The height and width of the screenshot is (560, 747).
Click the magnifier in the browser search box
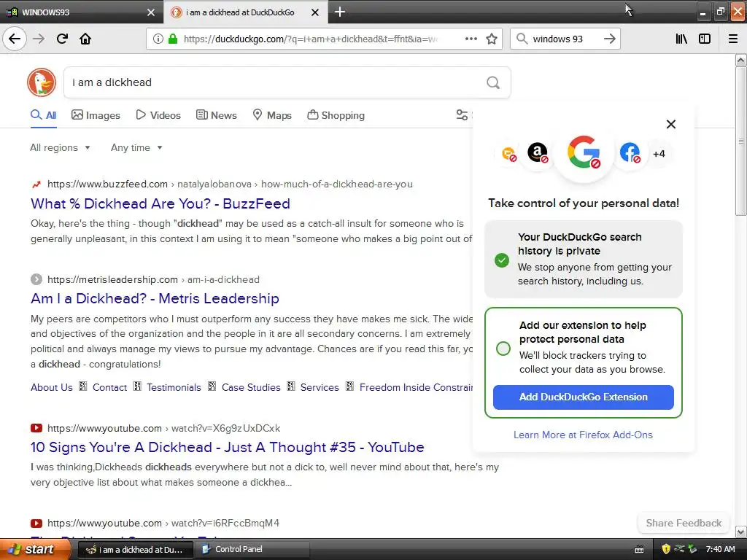[x=522, y=39]
